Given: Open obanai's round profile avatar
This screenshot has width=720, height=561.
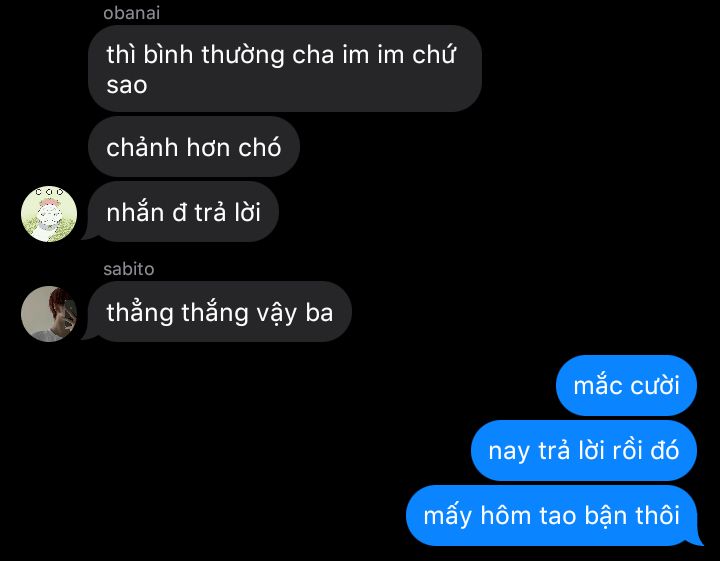Looking at the screenshot, I should pyautogui.click(x=49, y=214).
